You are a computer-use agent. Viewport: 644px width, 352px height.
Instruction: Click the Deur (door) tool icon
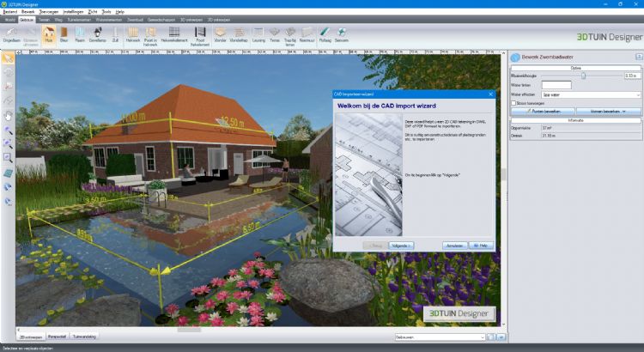click(64, 35)
